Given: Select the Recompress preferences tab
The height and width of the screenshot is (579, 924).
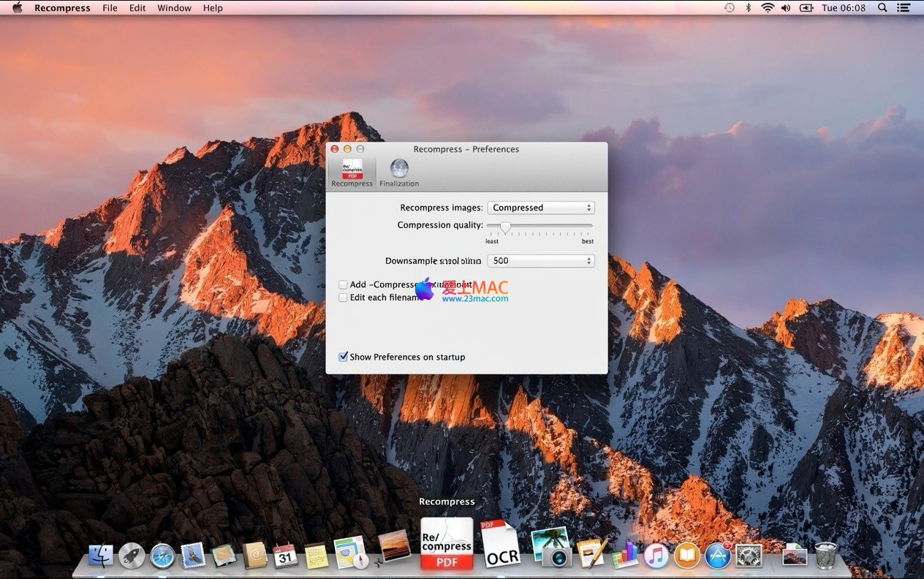Looking at the screenshot, I should (x=352, y=173).
